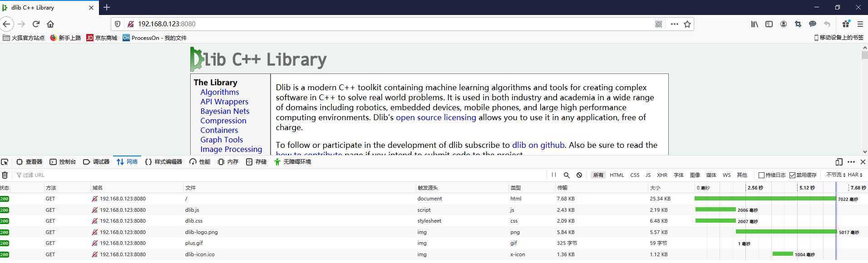Open a new tab with the plus button

click(107, 7)
